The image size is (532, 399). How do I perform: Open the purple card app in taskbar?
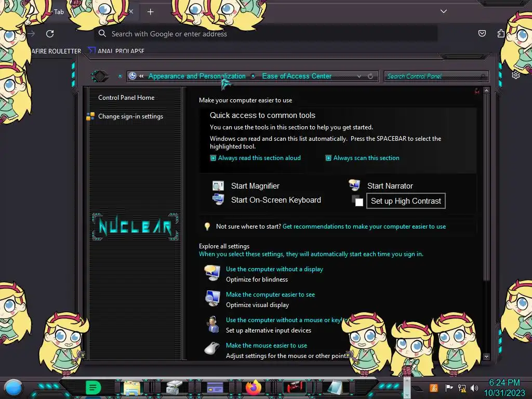pyautogui.click(x=215, y=388)
